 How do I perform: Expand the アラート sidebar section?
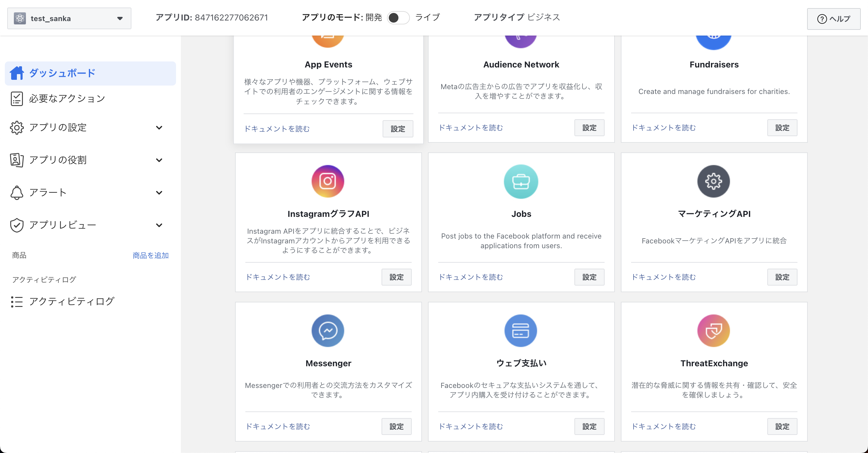[x=159, y=193]
